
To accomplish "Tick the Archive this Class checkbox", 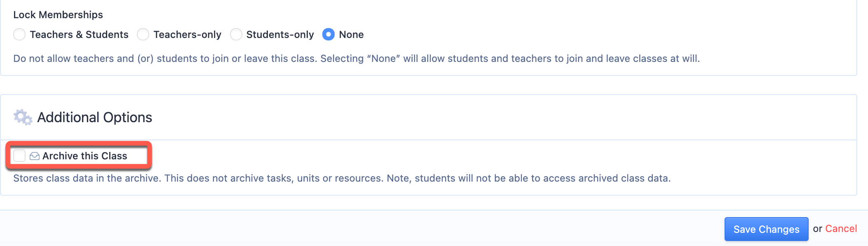I will [19, 156].
